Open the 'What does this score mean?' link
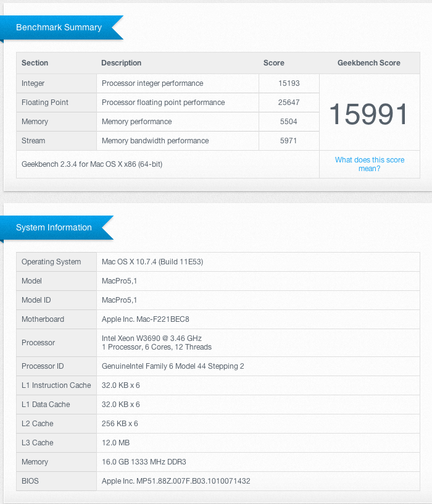 click(370, 164)
